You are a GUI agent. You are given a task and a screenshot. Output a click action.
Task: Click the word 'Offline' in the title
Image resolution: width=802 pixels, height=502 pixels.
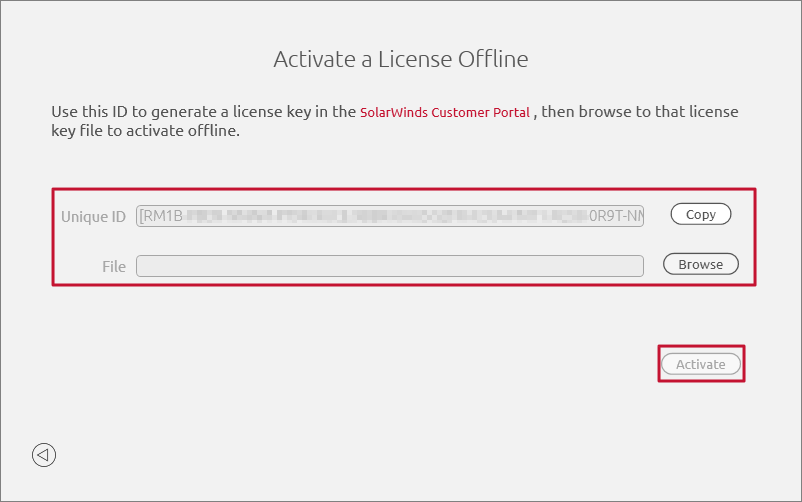[x=492, y=59]
